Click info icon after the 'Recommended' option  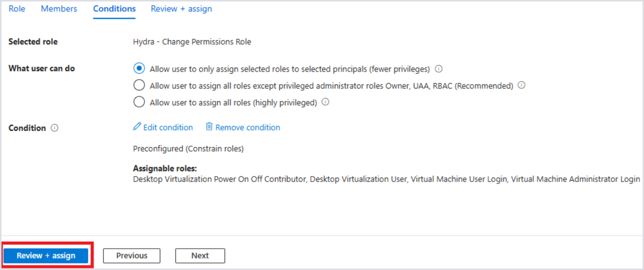tap(521, 86)
